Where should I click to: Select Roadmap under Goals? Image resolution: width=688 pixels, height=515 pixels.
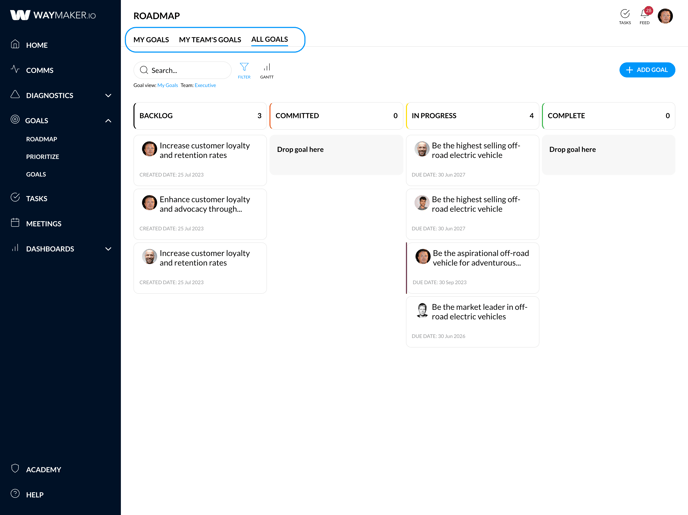tap(42, 139)
